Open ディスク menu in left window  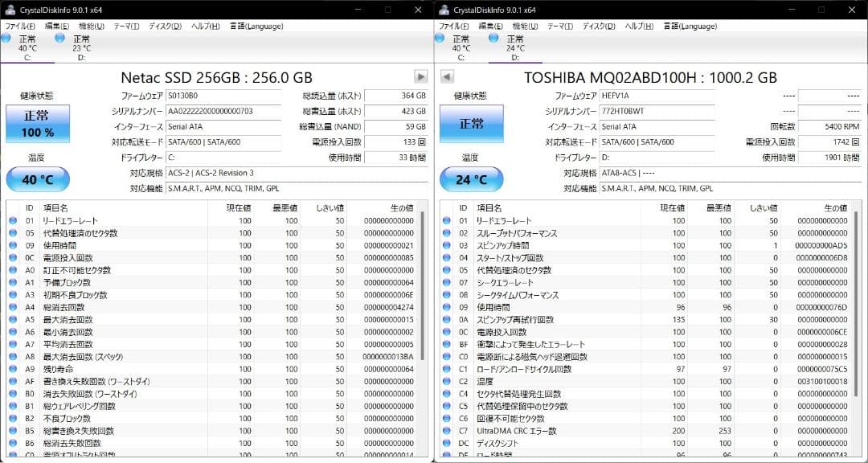tap(165, 26)
